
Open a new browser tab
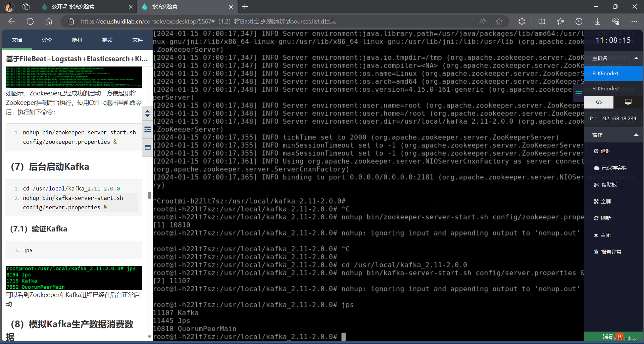pos(245,6)
